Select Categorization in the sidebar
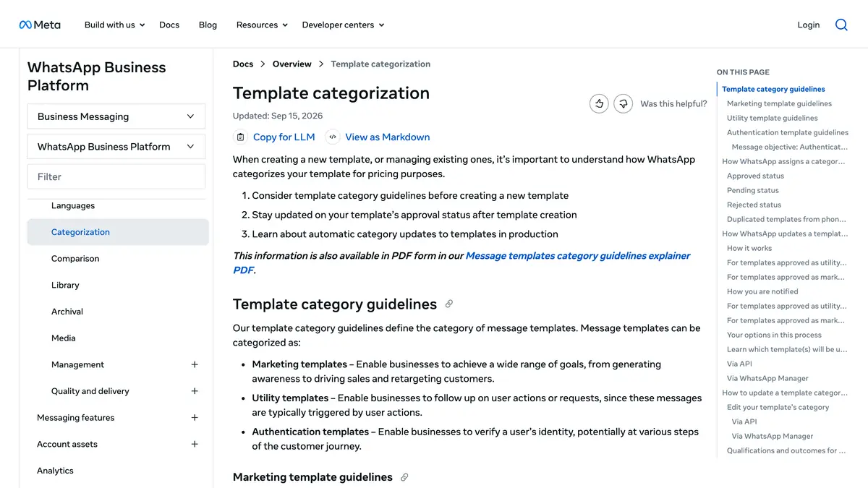This screenshot has width=868, height=488. click(118, 232)
